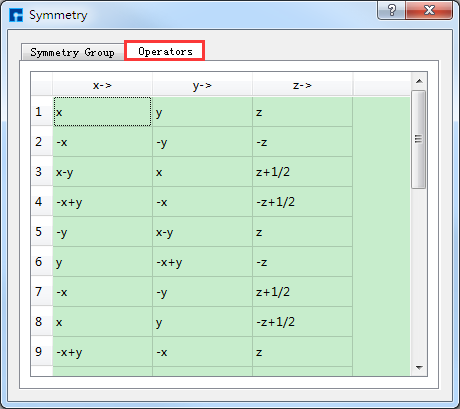Click the y-> column header

coord(202,85)
